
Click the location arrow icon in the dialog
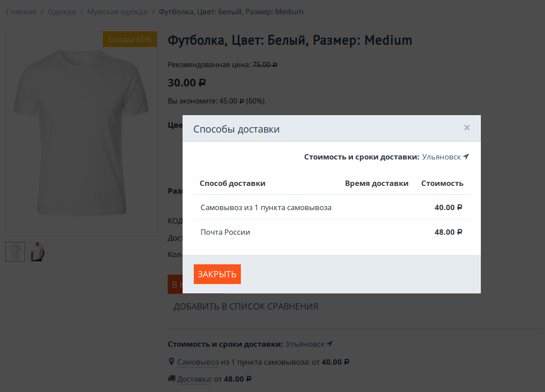[x=466, y=157]
